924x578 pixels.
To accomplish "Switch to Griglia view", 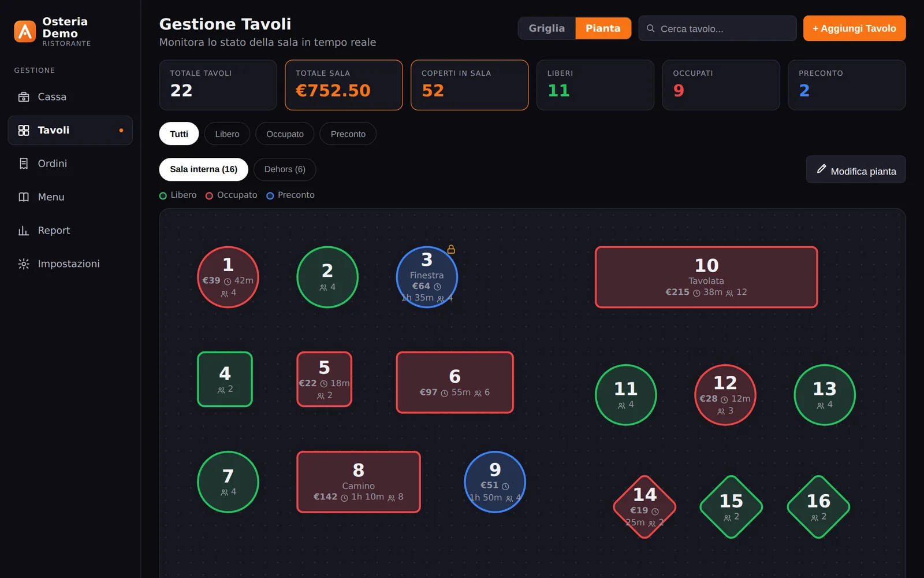I will point(546,28).
